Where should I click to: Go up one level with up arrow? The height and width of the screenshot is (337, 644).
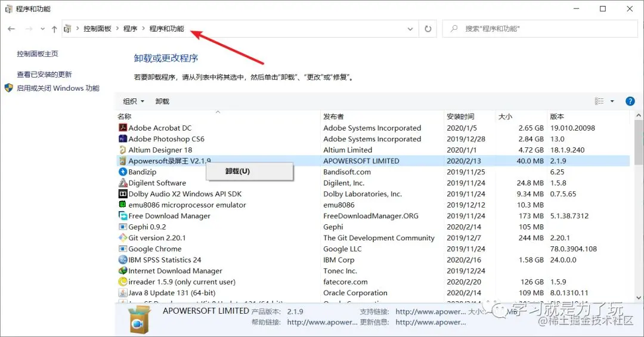(54, 29)
